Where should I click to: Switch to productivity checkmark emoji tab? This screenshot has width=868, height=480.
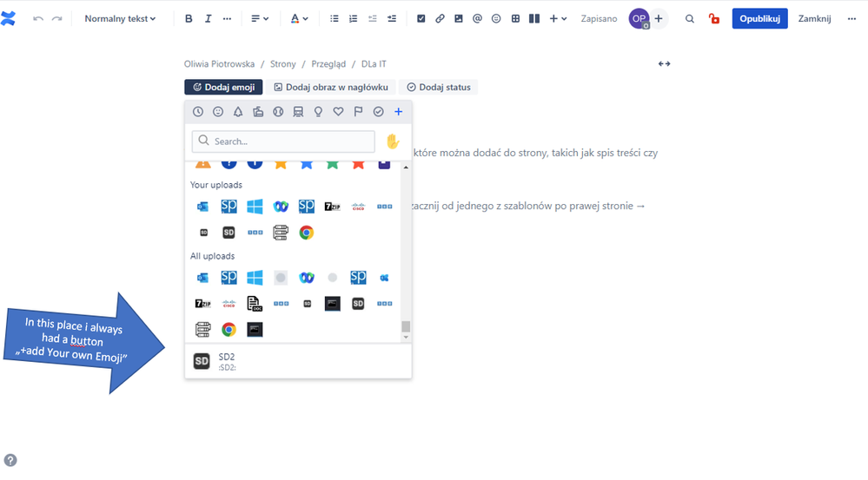pyautogui.click(x=378, y=112)
